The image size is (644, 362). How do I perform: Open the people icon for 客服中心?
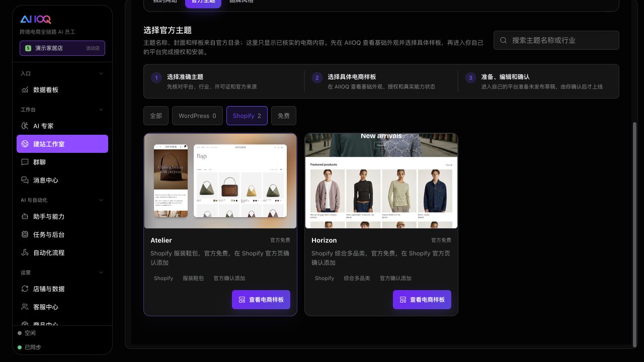tap(25, 307)
